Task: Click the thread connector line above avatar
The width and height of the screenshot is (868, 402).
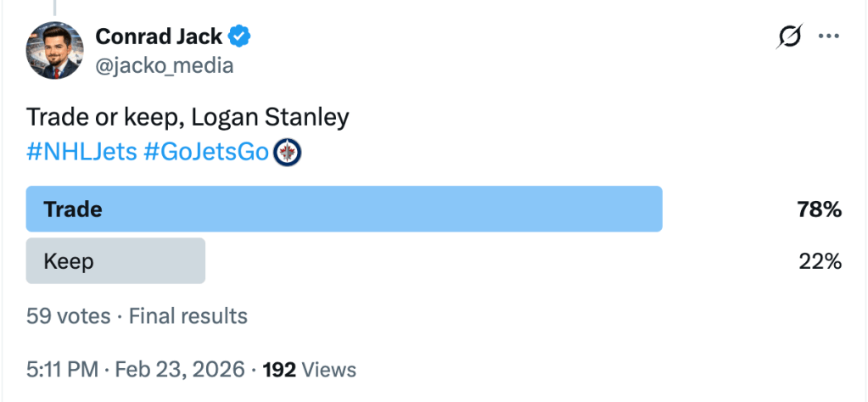Action: tap(55, 7)
